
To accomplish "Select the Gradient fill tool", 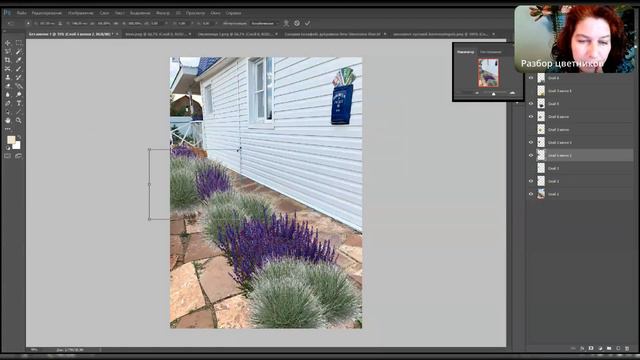I will pyautogui.click(x=19, y=86).
